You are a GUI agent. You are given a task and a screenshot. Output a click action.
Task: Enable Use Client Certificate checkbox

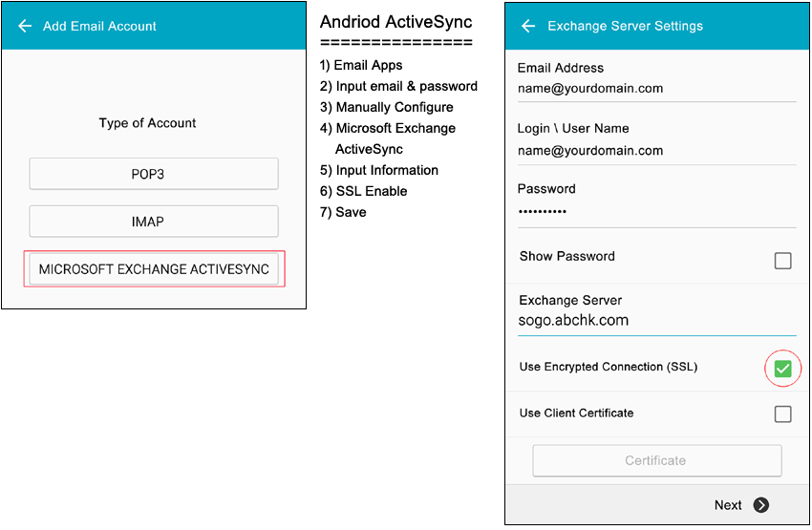(x=782, y=414)
